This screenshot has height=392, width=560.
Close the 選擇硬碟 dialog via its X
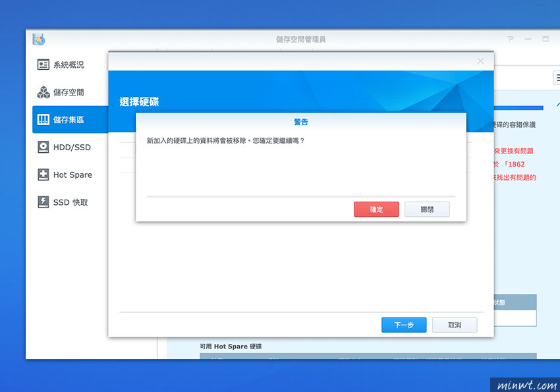click(x=480, y=61)
